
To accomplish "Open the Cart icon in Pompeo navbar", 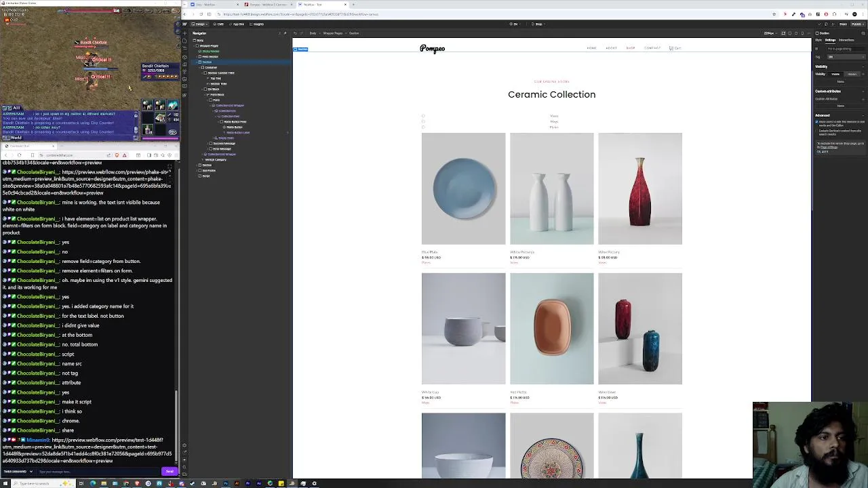I will 675,48.
